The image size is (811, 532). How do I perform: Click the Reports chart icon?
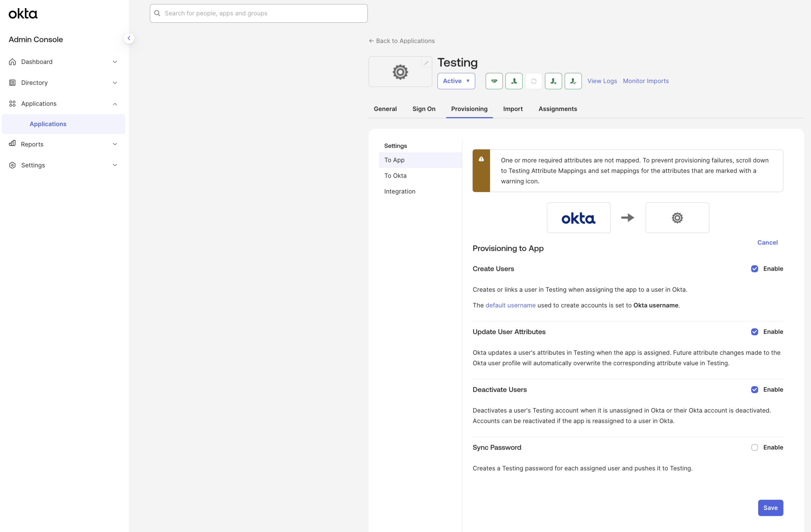12,143
